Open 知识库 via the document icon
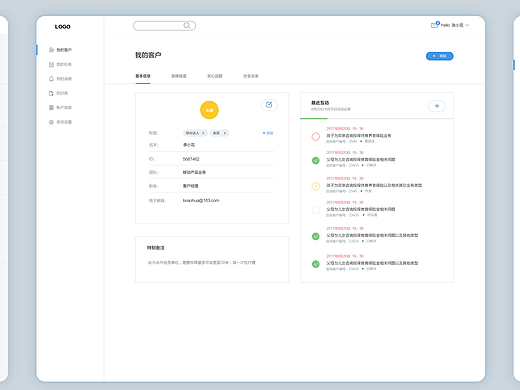 point(51,93)
